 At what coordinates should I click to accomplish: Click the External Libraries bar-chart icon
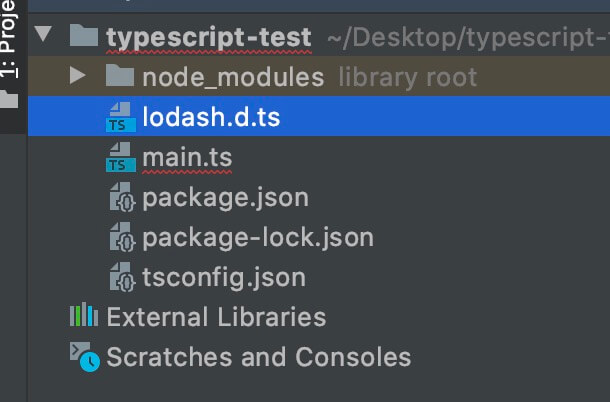coord(83,317)
